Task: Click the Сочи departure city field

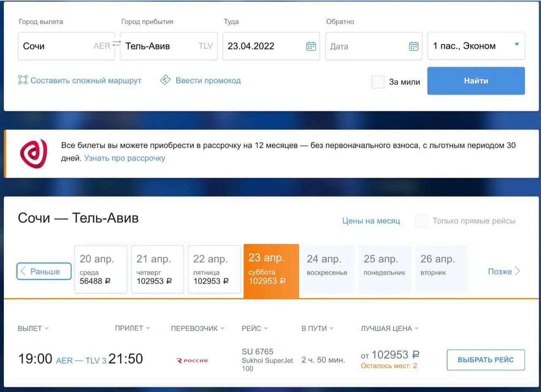Action: pyautogui.click(x=66, y=46)
